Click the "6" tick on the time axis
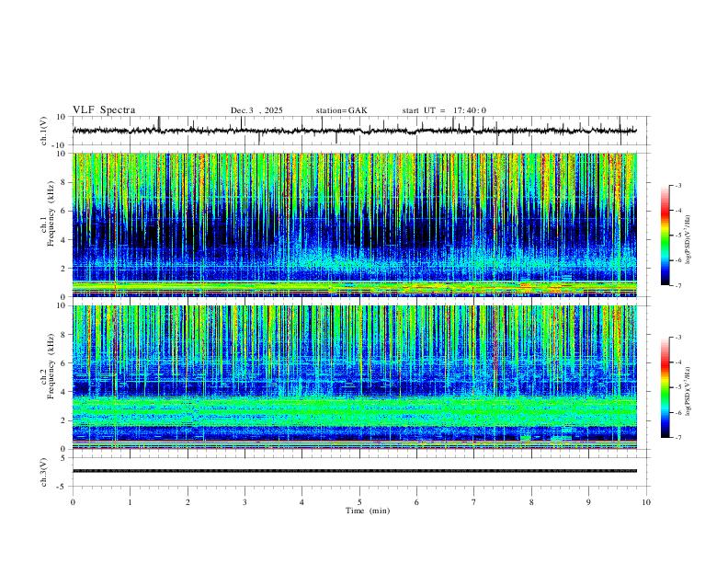 416,502
